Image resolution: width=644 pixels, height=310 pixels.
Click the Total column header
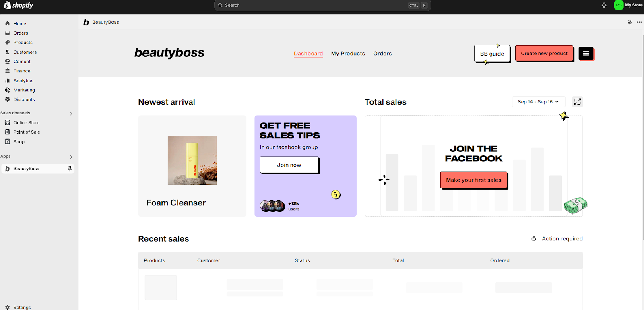[x=398, y=260]
